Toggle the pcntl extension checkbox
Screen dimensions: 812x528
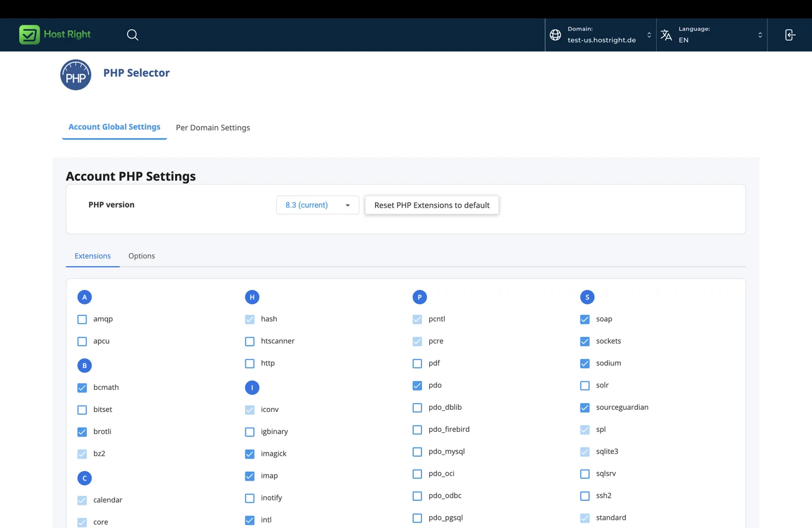click(418, 319)
